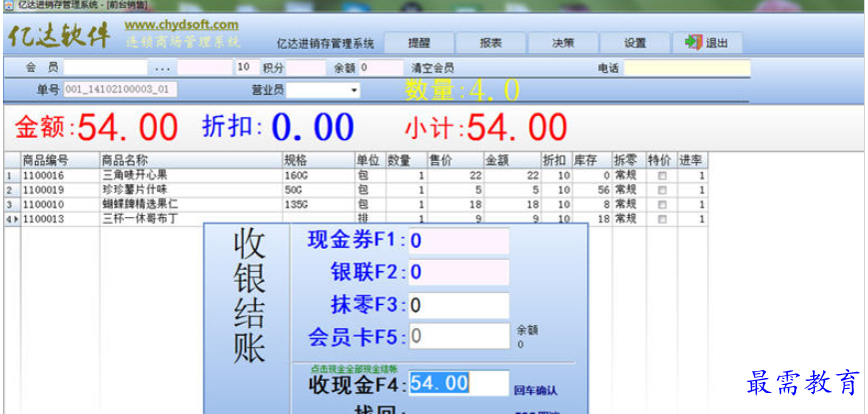Toggle 特价 checkbox for 蝴蝶牌精选果仁
Viewport: 868px width, 414px height.
[x=662, y=205]
